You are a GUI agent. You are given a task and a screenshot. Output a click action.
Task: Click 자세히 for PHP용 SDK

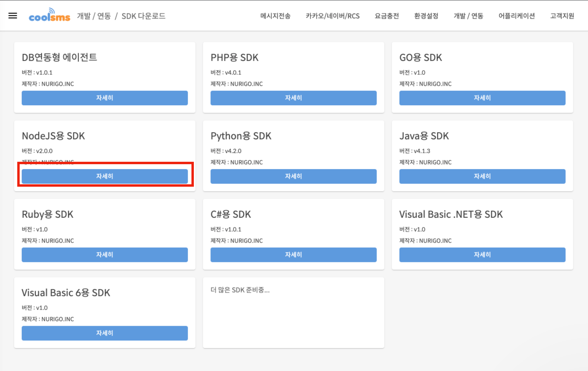[293, 98]
